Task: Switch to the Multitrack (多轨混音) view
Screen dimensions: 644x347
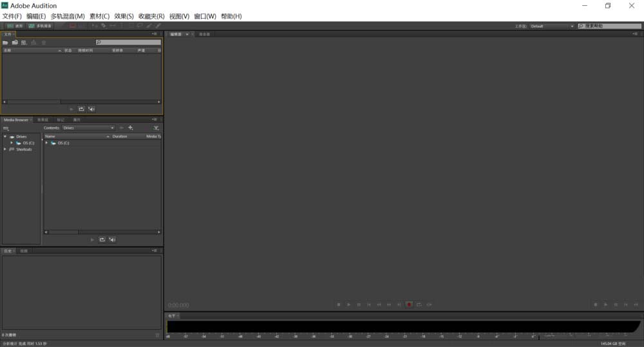Action: (x=40, y=26)
